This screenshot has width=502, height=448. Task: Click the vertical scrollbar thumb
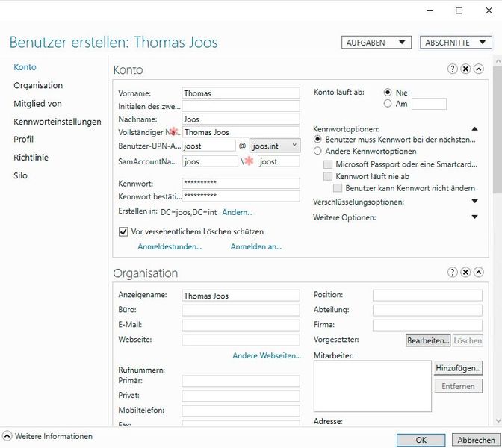coord(498,130)
